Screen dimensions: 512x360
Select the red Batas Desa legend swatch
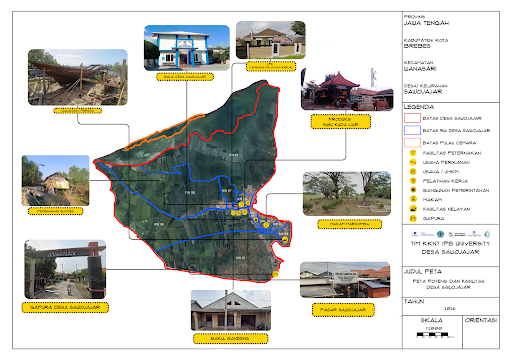point(412,118)
